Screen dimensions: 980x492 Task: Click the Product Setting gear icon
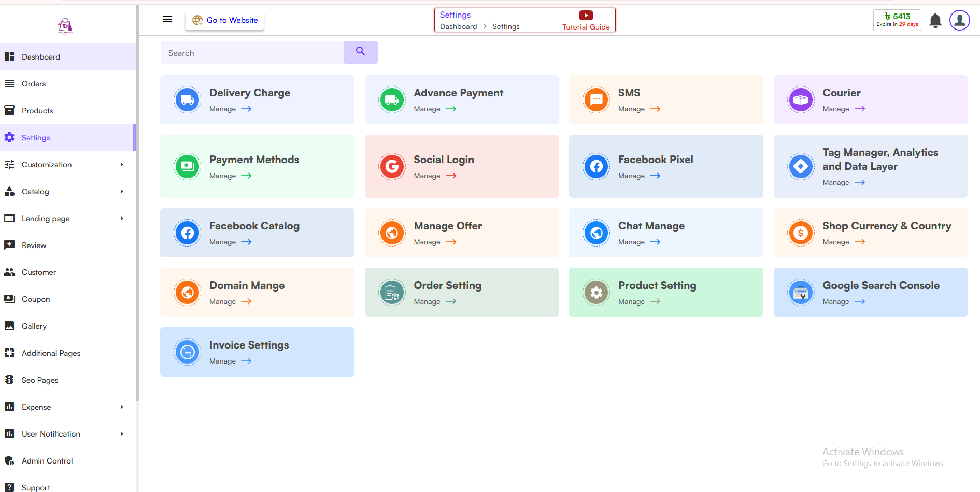[x=596, y=293]
